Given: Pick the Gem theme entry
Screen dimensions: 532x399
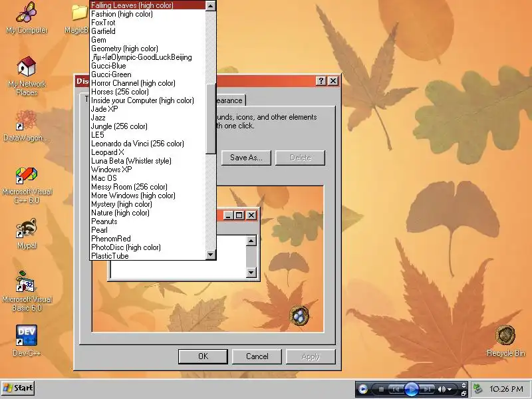Looking at the screenshot, I should (148, 40).
